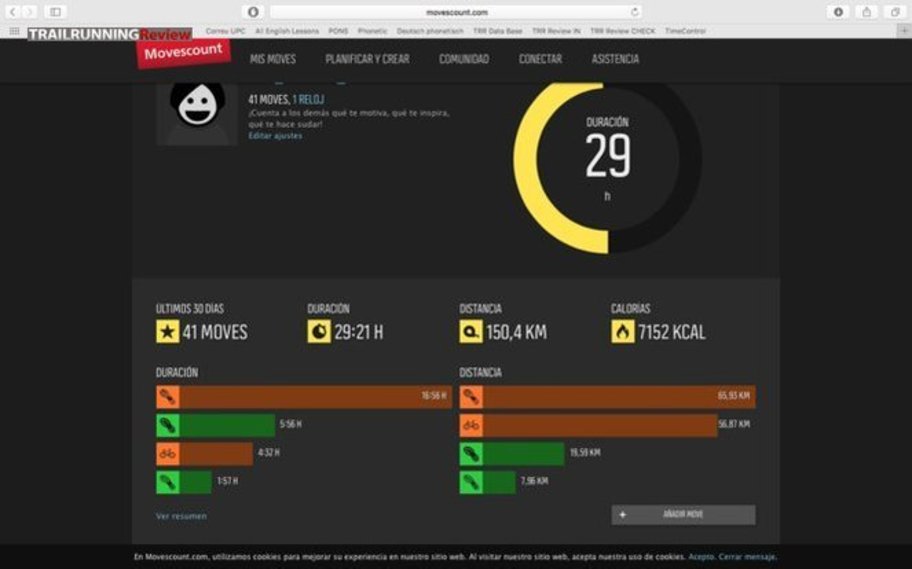This screenshot has width=912, height=569.
Task: Open the COMUNIDAD menu
Action: pos(464,59)
